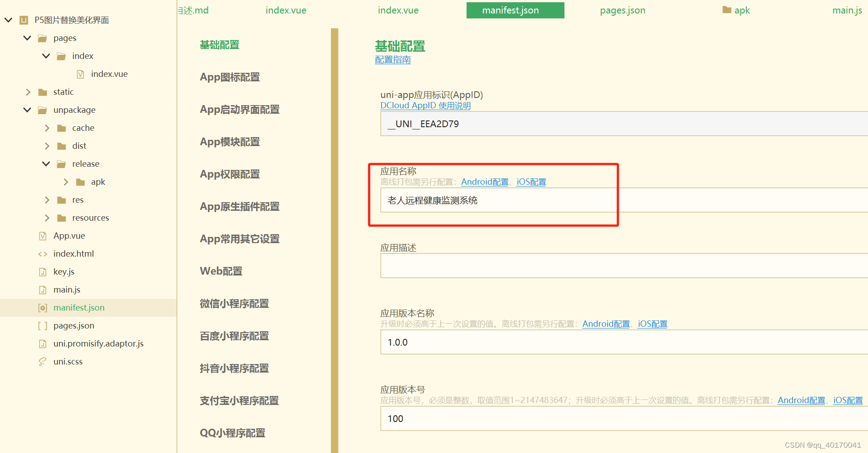This screenshot has width=868, height=453.
Task: Click the release folder icon
Action: click(62, 164)
